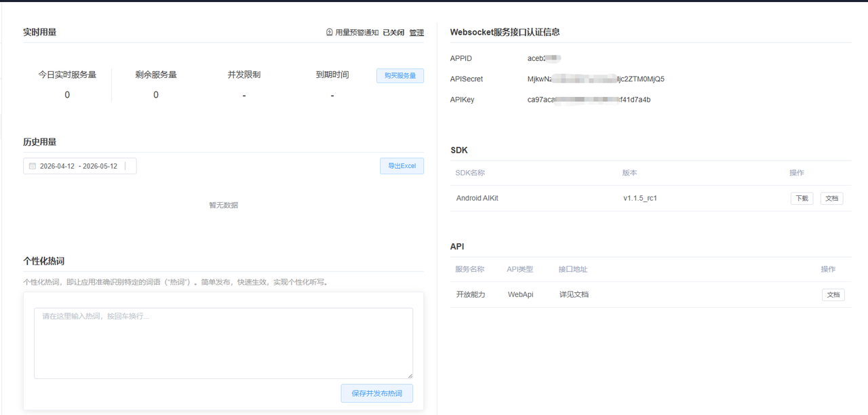Focus the hotword input text area

pos(223,343)
